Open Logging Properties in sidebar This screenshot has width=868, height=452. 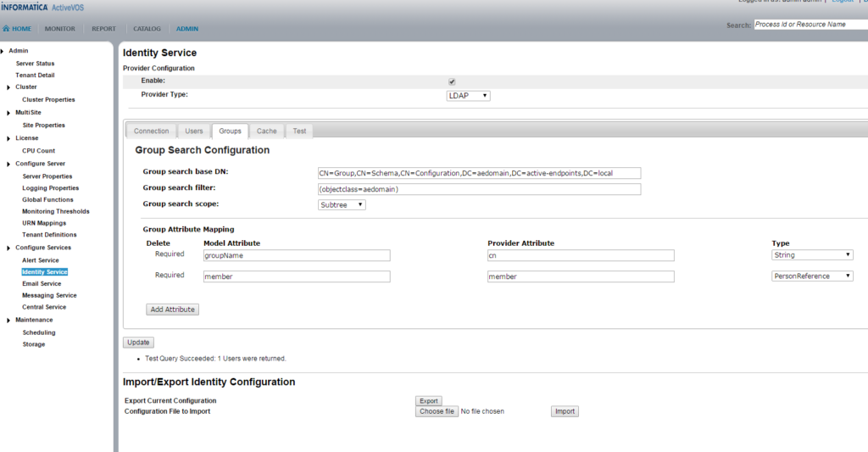point(50,188)
